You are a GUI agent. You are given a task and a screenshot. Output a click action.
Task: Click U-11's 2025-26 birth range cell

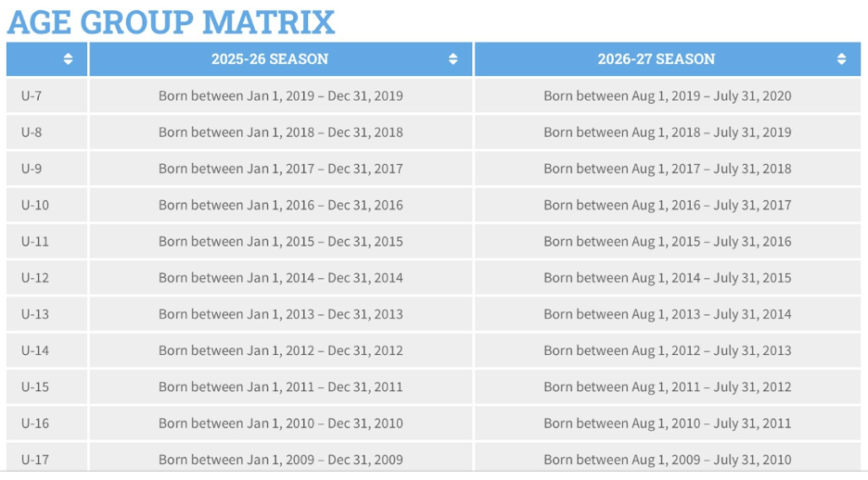tap(280, 241)
